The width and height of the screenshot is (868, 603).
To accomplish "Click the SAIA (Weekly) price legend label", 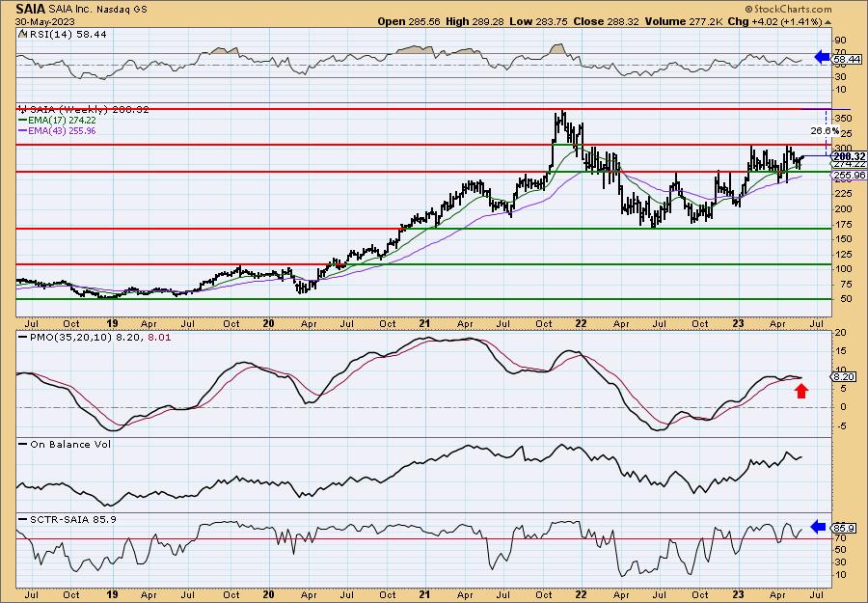I will pyautogui.click(x=88, y=110).
